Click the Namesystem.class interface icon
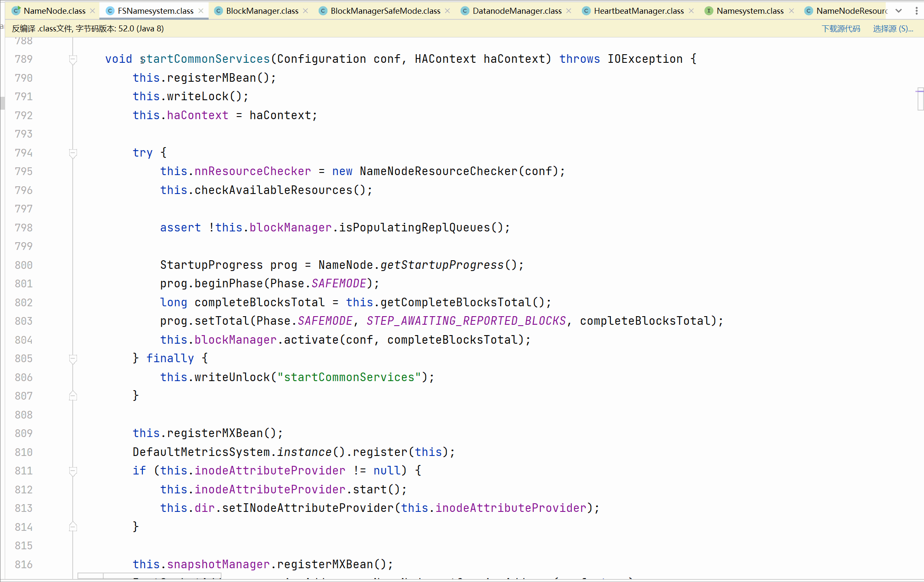924x582 pixels. tap(708, 11)
